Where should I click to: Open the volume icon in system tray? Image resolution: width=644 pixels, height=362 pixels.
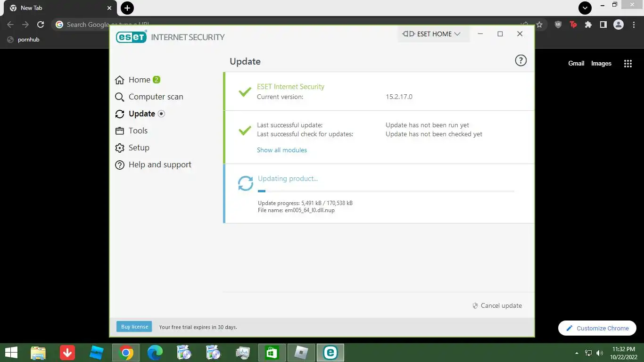click(600, 353)
